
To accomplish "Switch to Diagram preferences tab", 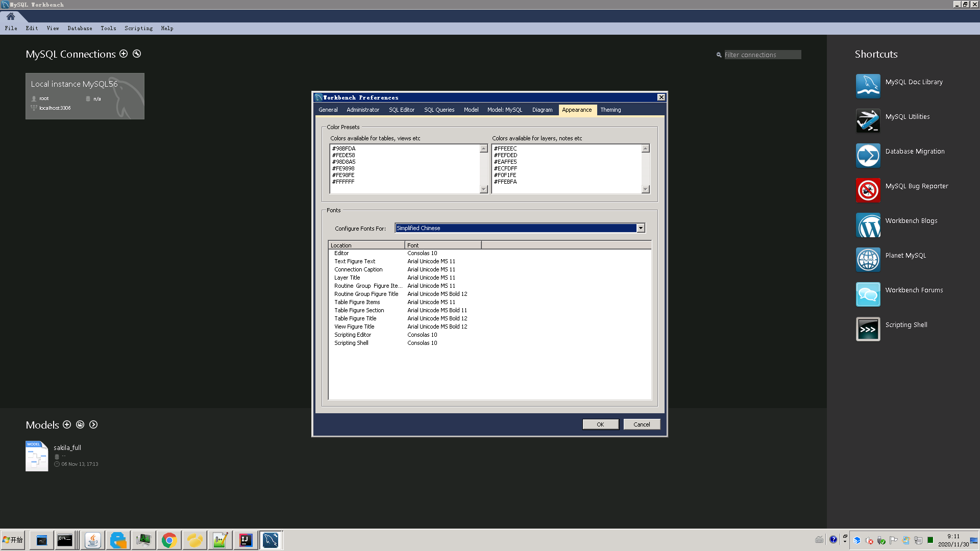I will pyautogui.click(x=542, y=110).
